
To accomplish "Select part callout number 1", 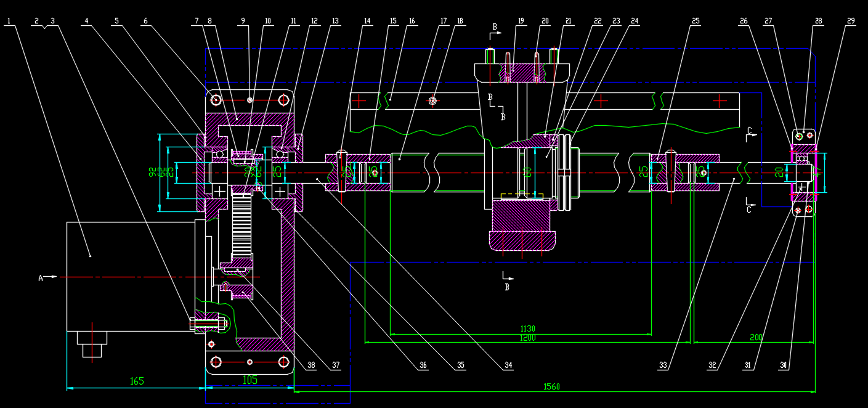I will point(9,21).
